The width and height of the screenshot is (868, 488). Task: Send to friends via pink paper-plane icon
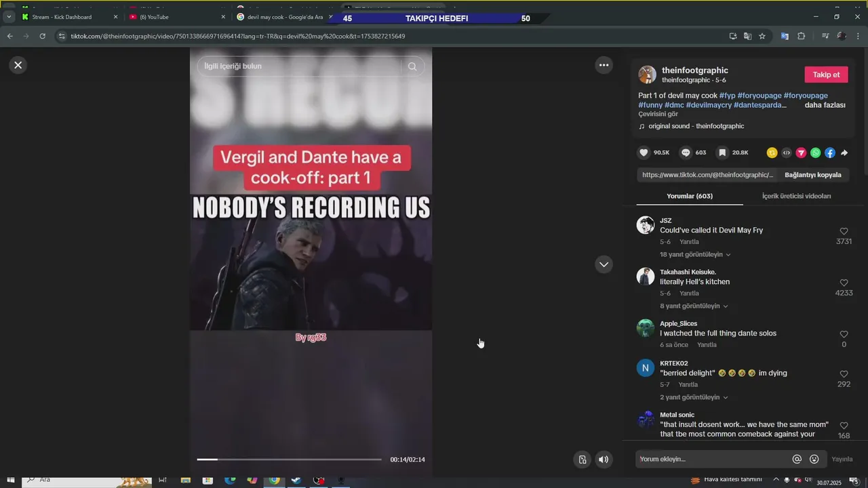(x=801, y=153)
